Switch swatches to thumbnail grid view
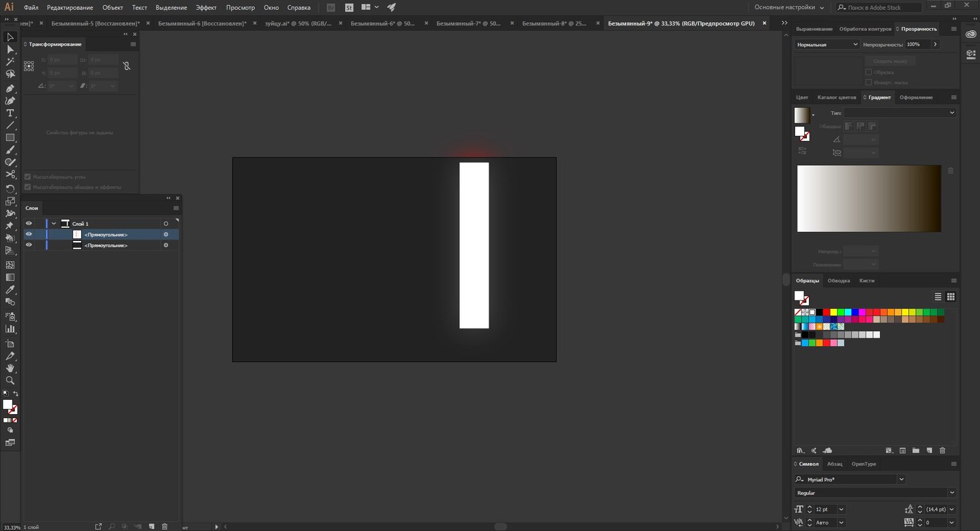This screenshot has width=980, height=531. click(951, 297)
